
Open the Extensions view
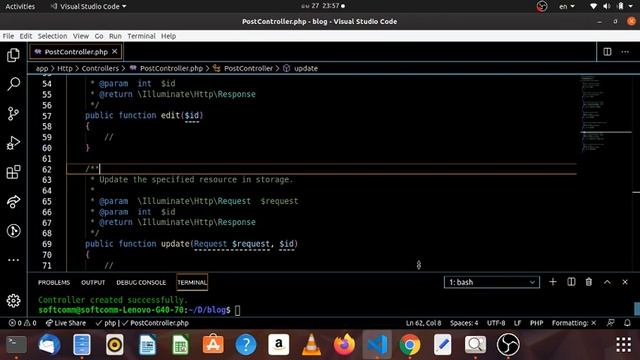tap(13, 172)
